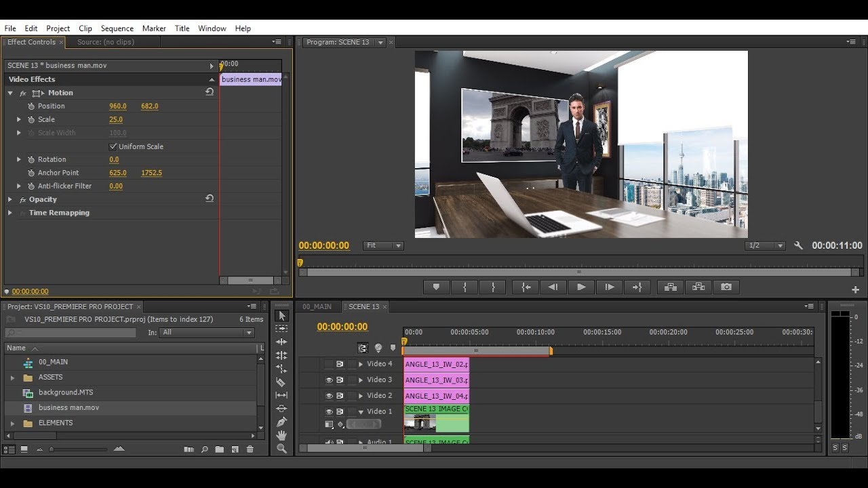Screen dimensions: 868x488
Task: Select the Slide tool
Action: click(282, 409)
